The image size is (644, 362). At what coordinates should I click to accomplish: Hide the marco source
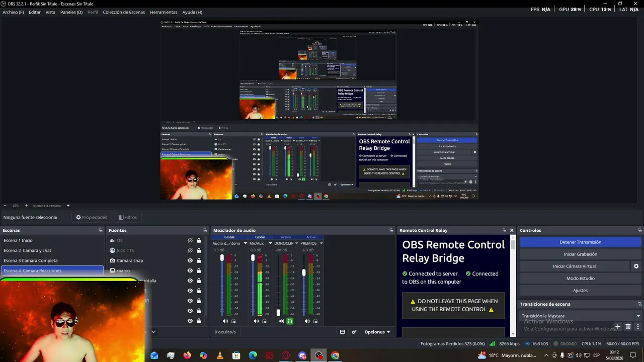(x=190, y=270)
